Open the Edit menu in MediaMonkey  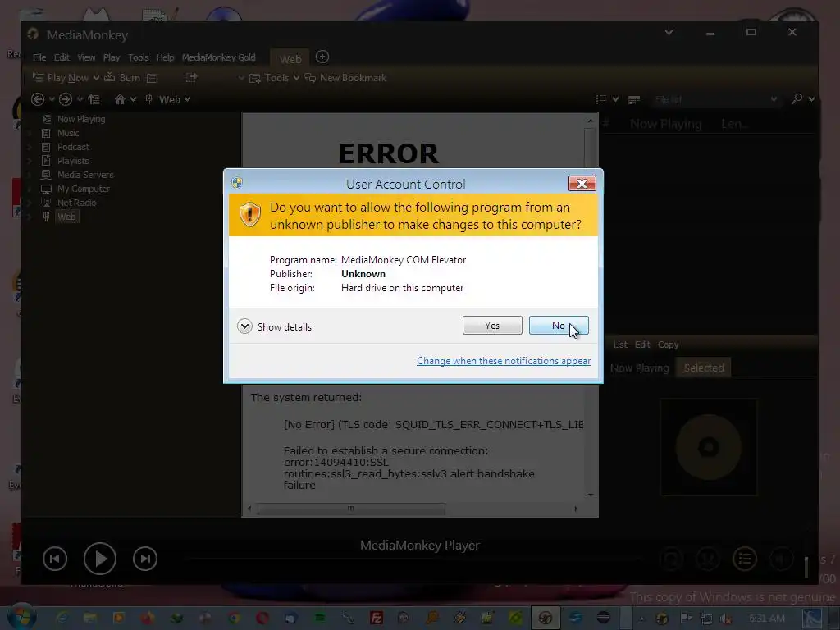coord(62,57)
